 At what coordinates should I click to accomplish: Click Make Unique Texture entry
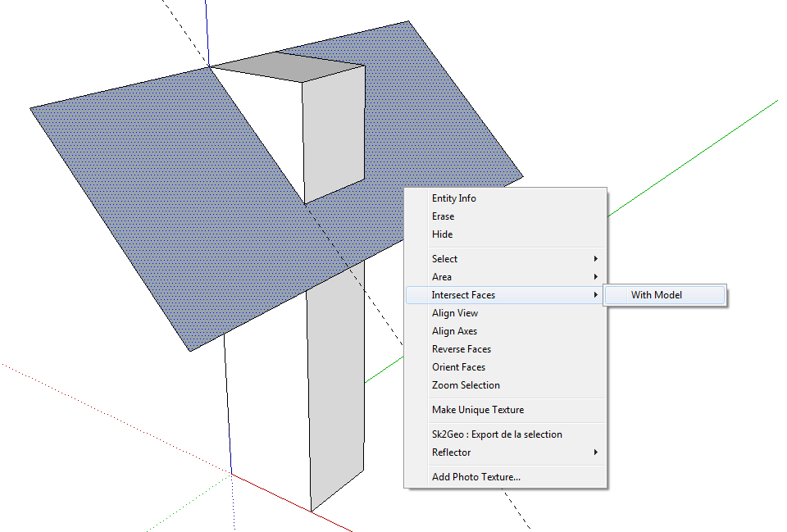pyautogui.click(x=506, y=410)
